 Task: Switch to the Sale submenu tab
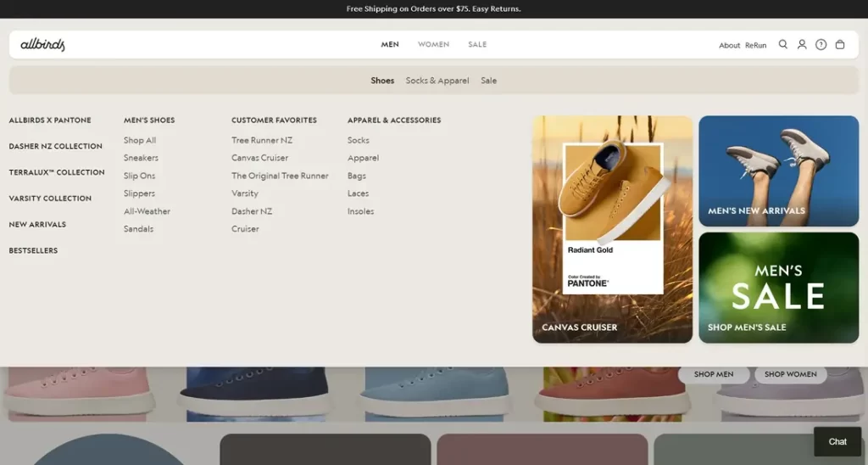pyautogui.click(x=489, y=81)
